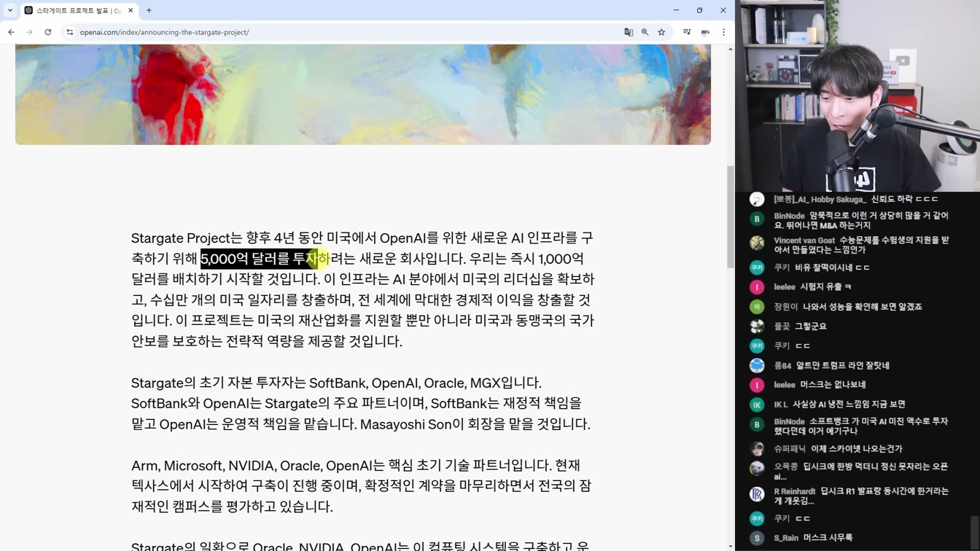This screenshot has height=551, width=980.
Task: Click the chat panel scrollbar thumb
Action: coord(975,531)
